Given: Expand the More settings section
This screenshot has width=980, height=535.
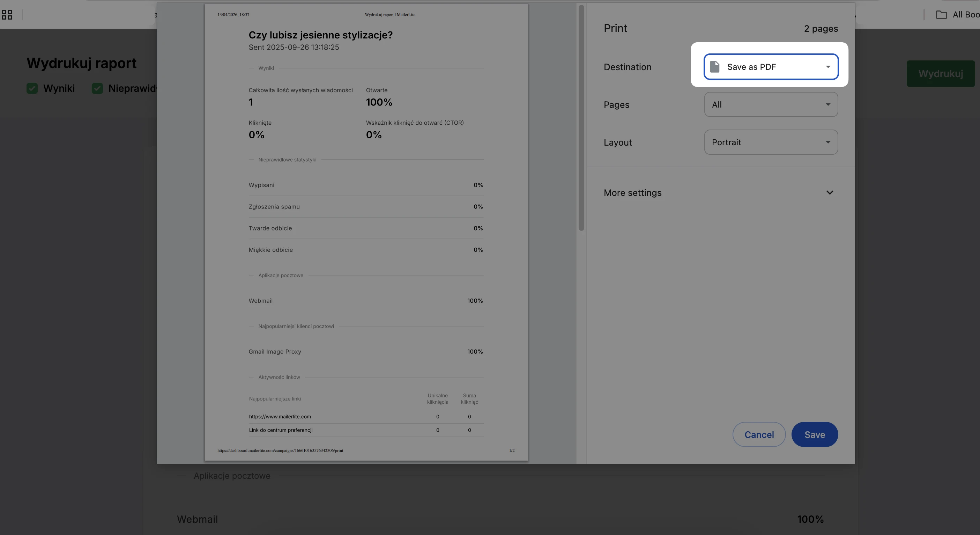Looking at the screenshot, I should coord(633,193).
